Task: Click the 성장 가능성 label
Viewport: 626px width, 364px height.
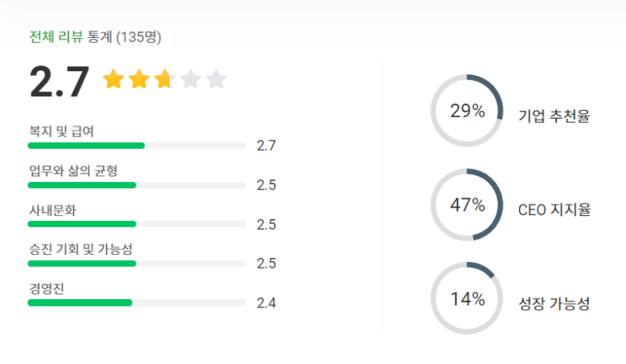Action: pyautogui.click(x=554, y=304)
